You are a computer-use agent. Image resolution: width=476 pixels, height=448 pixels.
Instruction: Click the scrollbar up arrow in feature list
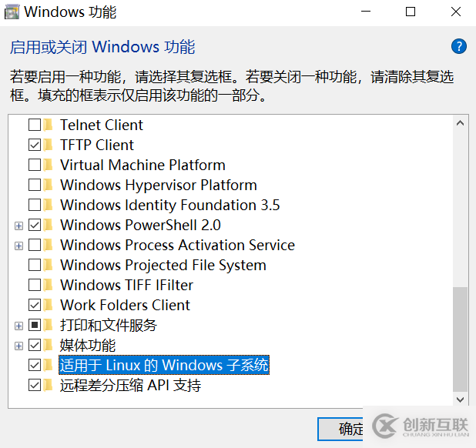[x=461, y=123]
